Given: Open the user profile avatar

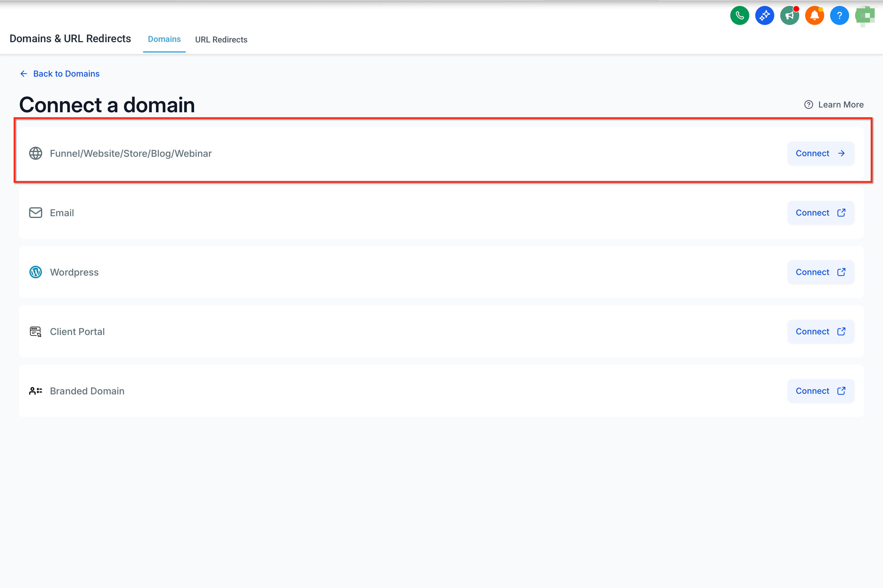Looking at the screenshot, I should tap(865, 16).
